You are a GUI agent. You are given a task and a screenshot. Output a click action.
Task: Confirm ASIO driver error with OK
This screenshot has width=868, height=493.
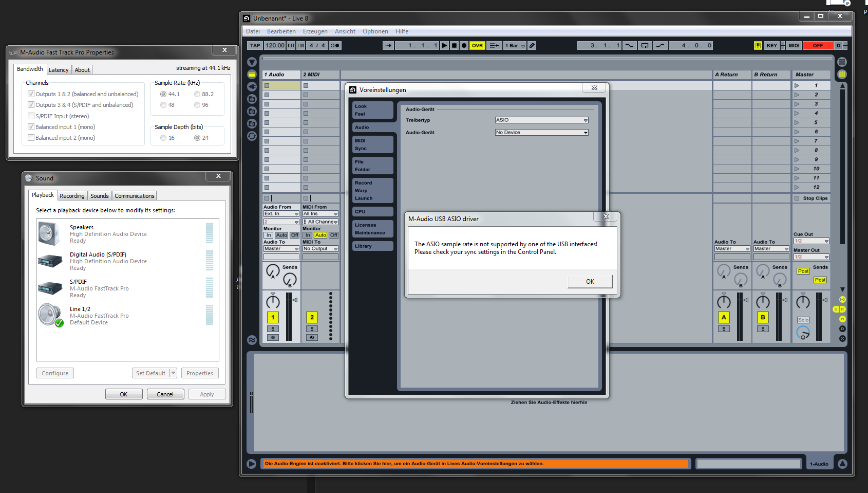(x=590, y=282)
